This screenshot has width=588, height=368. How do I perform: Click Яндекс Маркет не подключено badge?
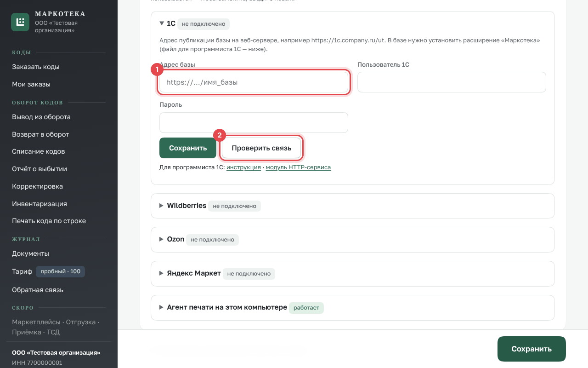coord(249,274)
